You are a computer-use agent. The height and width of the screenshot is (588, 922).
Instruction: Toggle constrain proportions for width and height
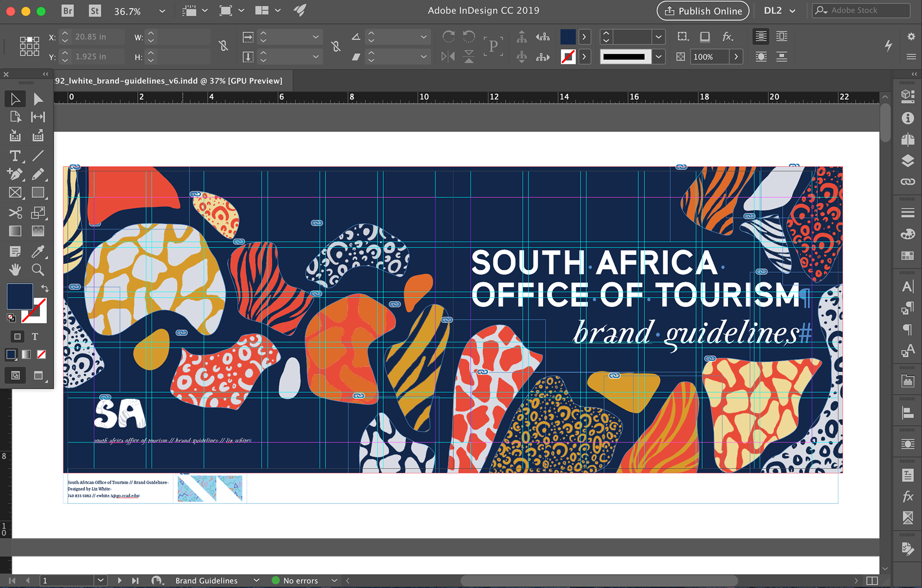click(223, 46)
